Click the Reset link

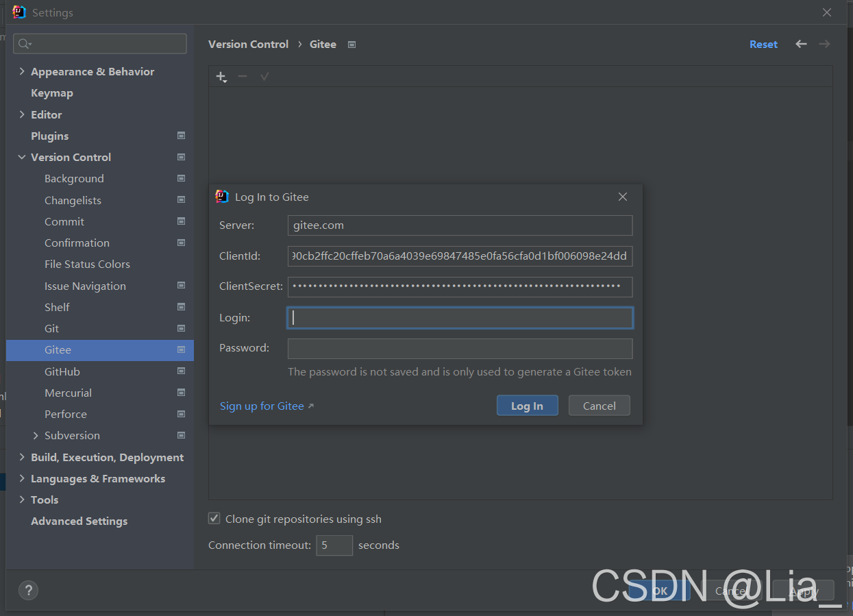point(763,44)
